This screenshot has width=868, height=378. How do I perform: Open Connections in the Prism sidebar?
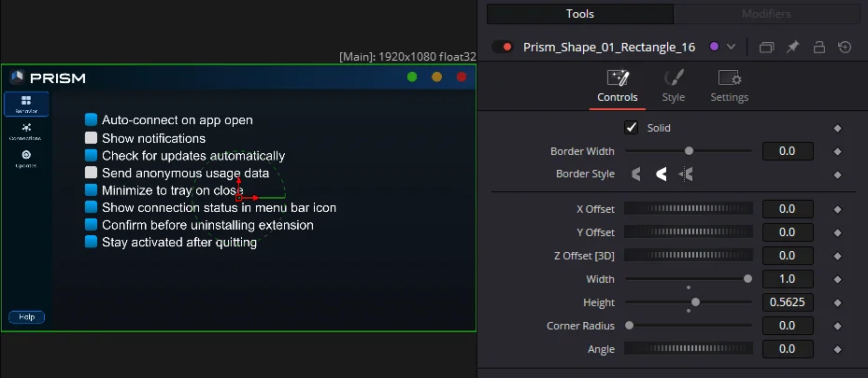point(26,132)
